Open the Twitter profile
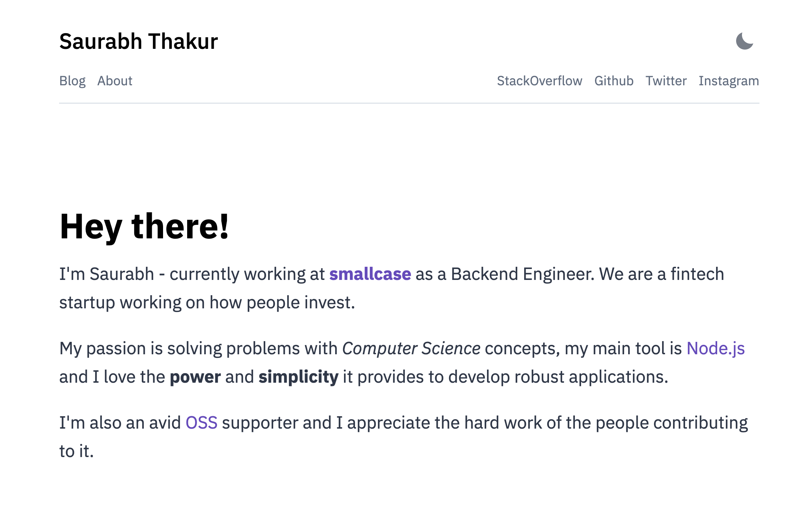The height and width of the screenshot is (511, 812). pos(666,81)
